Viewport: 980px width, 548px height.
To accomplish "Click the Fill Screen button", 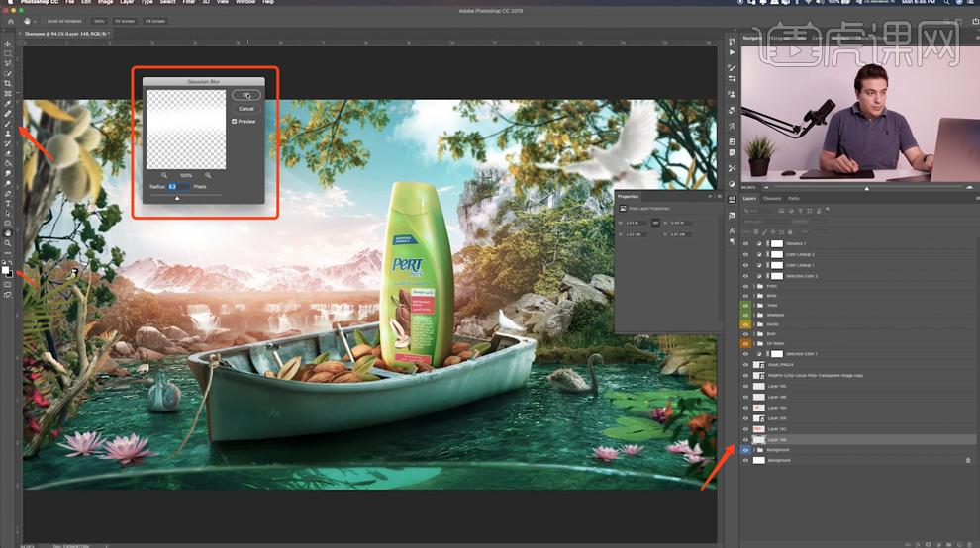I will pyautogui.click(x=155, y=21).
